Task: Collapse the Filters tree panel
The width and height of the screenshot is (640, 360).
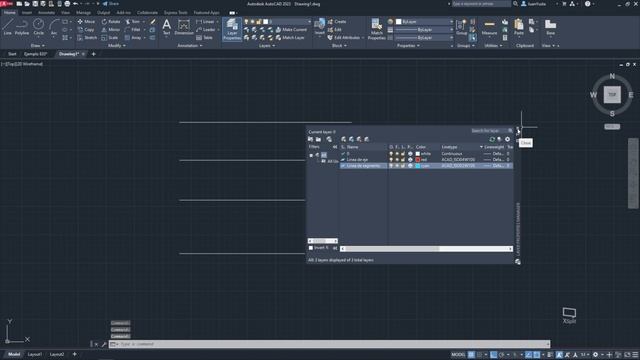Action: point(335,147)
